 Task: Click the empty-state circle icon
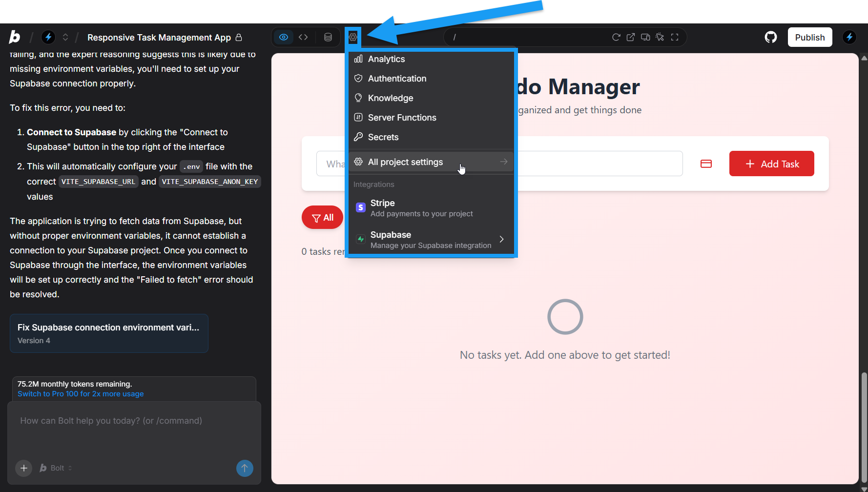coord(565,317)
